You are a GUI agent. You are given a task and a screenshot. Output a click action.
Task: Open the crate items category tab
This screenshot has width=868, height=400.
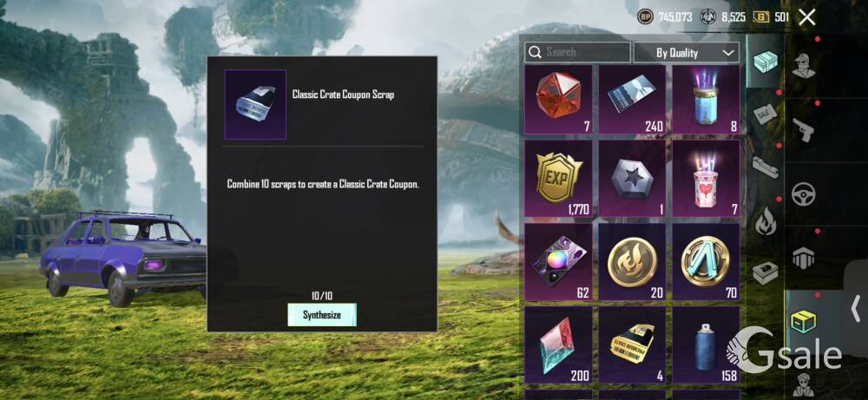(x=804, y=322)
